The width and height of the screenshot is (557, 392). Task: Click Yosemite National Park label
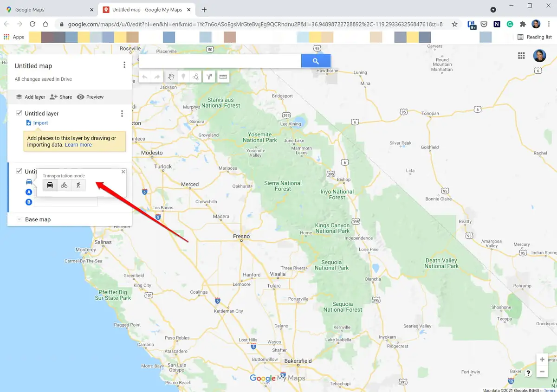(x=260, y=137)
